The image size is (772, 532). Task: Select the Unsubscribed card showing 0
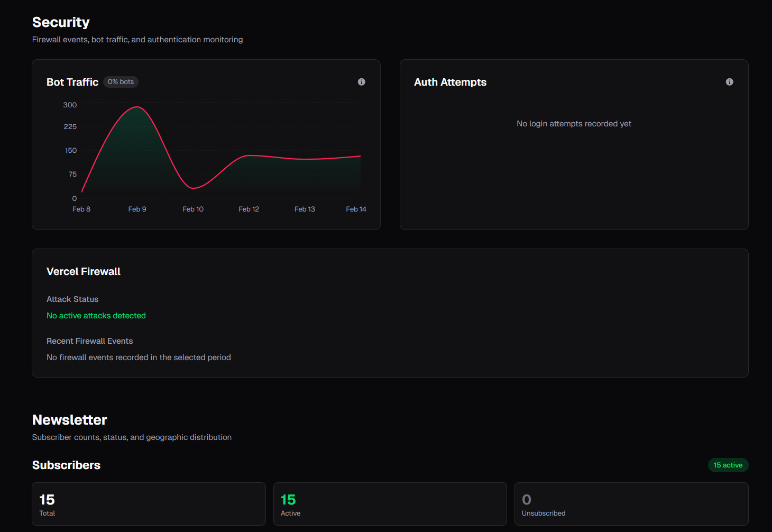tap(631, 504)
